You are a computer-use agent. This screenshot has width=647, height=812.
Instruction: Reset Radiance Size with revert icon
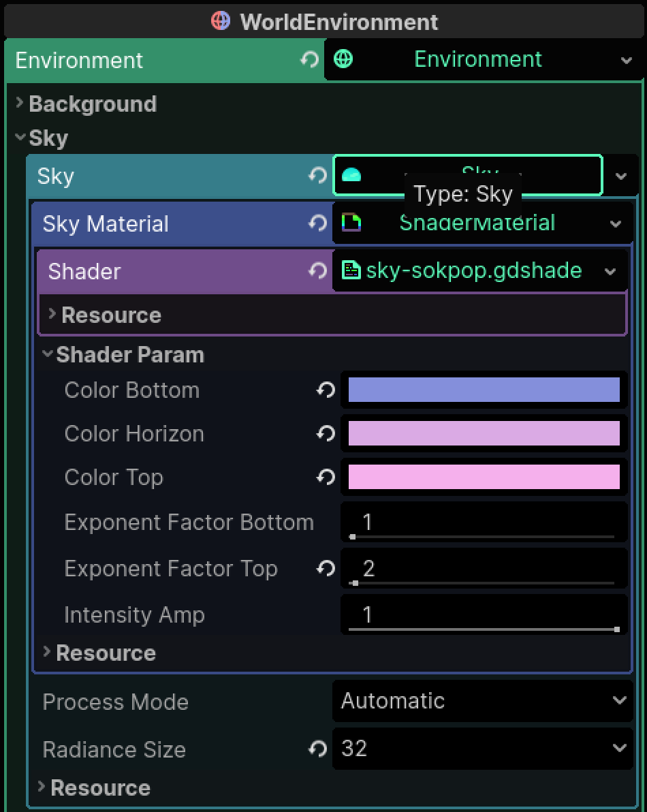pyautogui.click(x=317, y=748)
